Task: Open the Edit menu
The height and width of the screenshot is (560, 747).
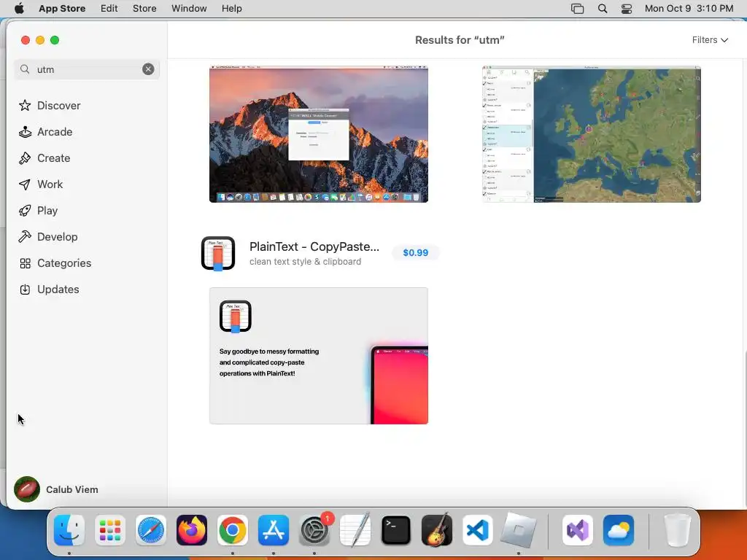Action: pos(109,9)
